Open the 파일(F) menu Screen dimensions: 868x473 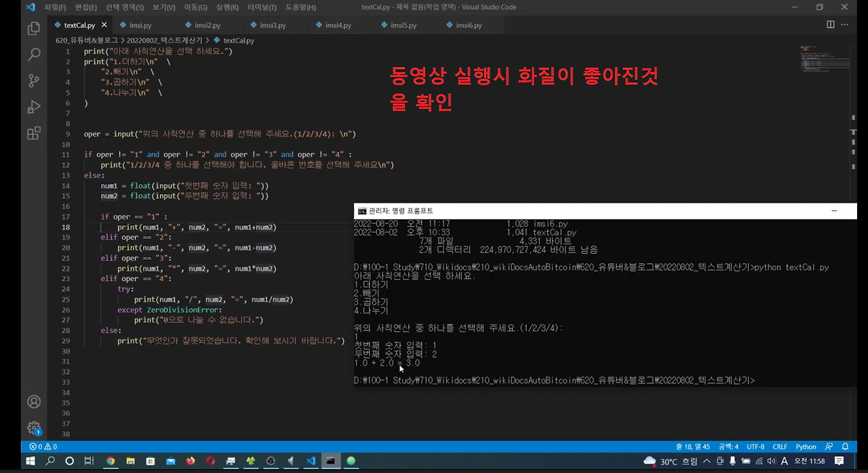pyautogui.click(x=55, y=7)
